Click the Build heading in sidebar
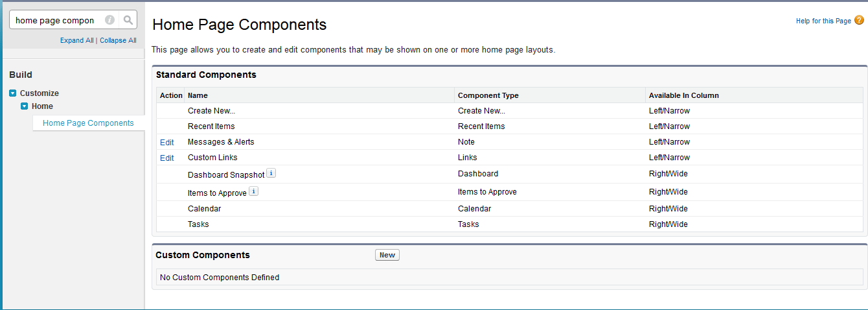Screen dimensions: 868x310 (21, 75)
